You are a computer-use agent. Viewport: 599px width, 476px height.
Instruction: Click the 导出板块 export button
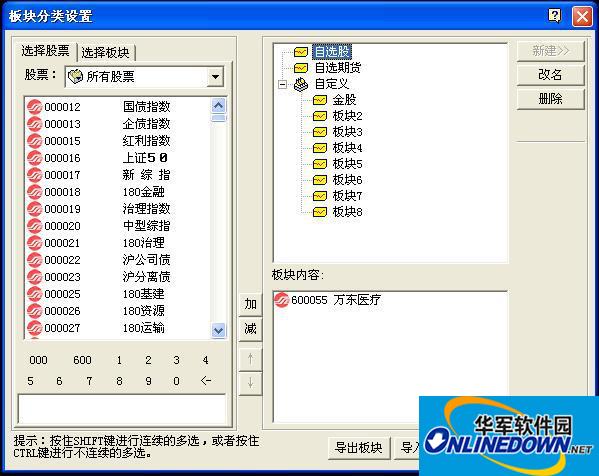359,448
